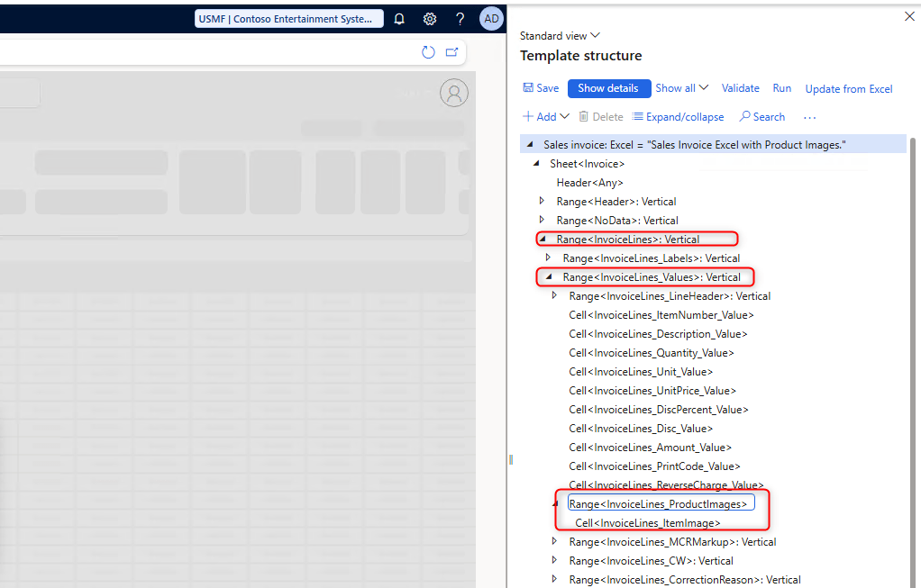Click Update from Excel
921x588 pixels.
point(848,88)
